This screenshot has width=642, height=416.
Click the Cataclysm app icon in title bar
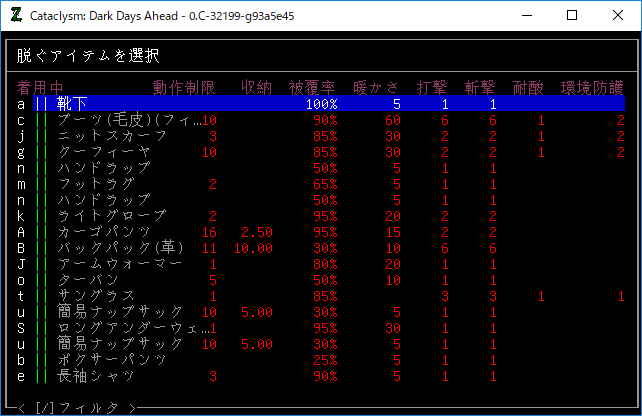click(16, 16)
